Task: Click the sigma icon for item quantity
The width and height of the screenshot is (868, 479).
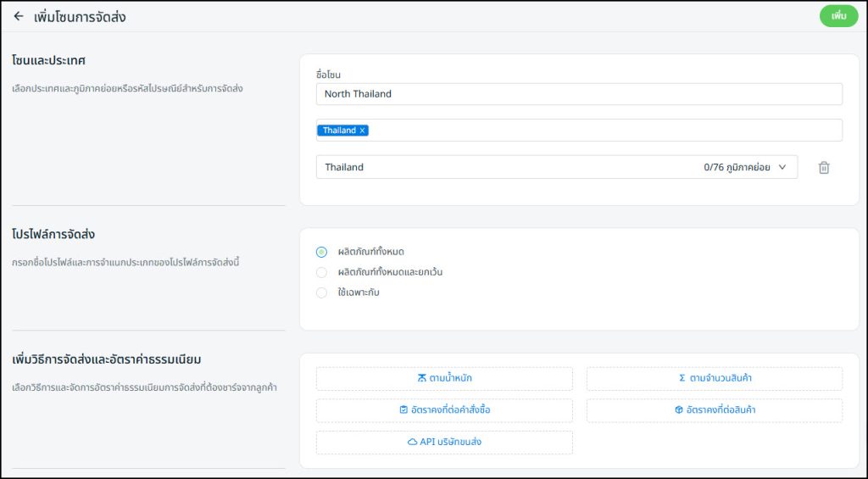Action: [x=682, y=378]
